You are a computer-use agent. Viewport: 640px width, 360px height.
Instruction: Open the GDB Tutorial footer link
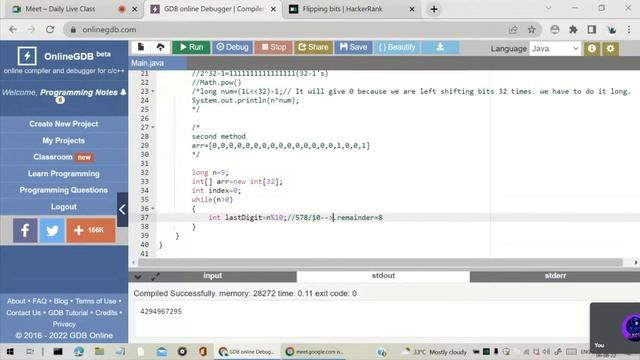point(68,313)
